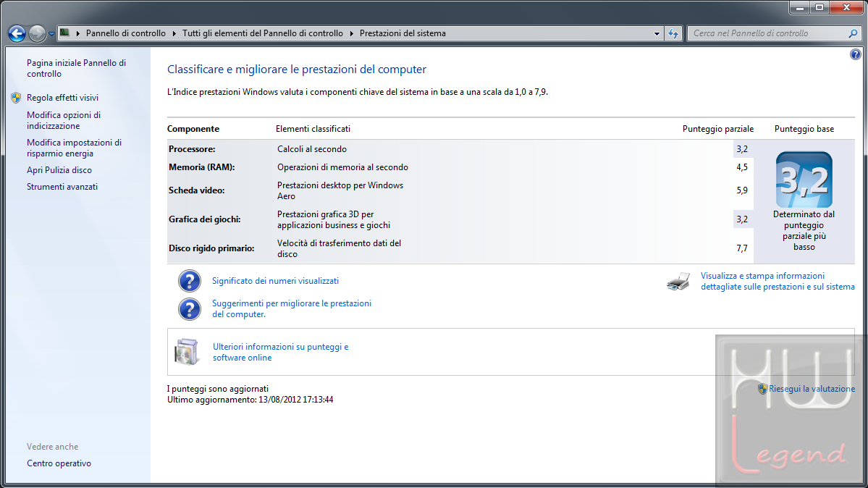
Task: Open Modifica opzioni di indicizzazione
Action: click(64, 120)
